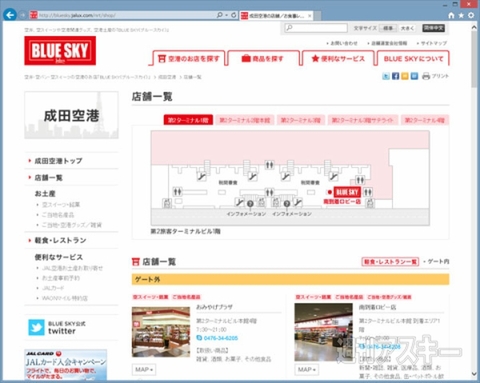Open WAONマイル特約店 sidebar link
Viewport: 480px width, 383px height.
64,298
